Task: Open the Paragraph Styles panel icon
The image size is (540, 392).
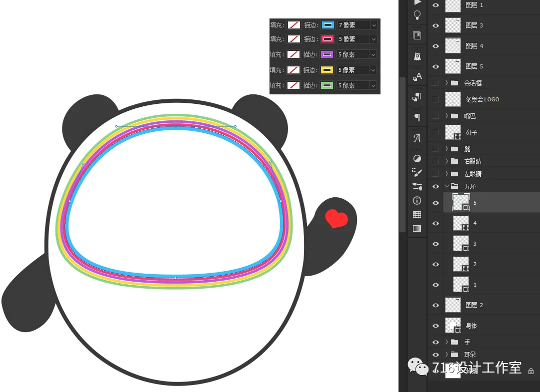Action: [417, 97]
